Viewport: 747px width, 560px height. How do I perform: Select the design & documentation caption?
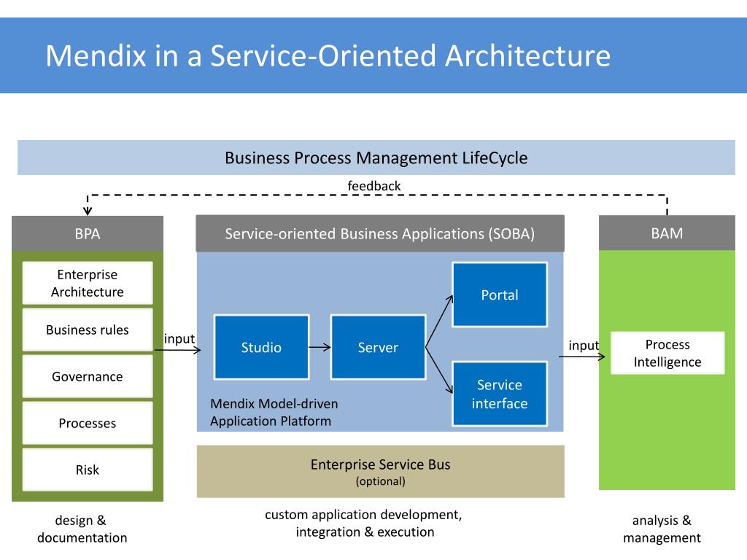coord(82,529)
